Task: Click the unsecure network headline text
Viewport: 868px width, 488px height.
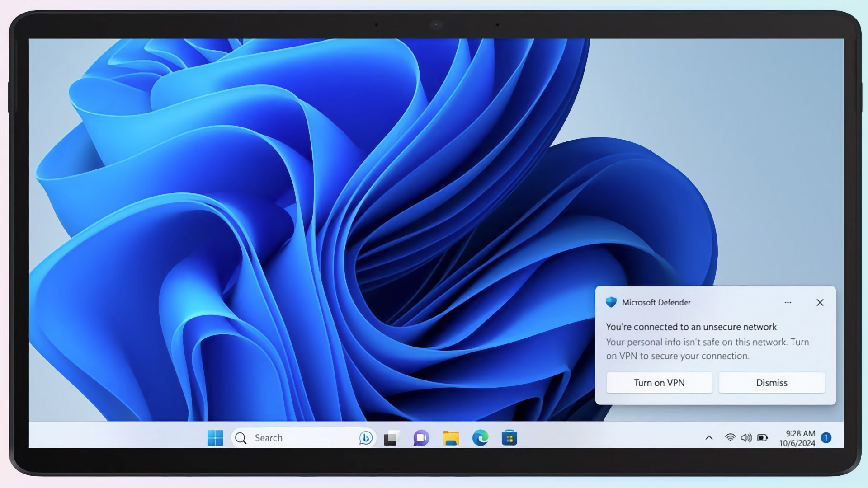Action: (x=691, y=327)
